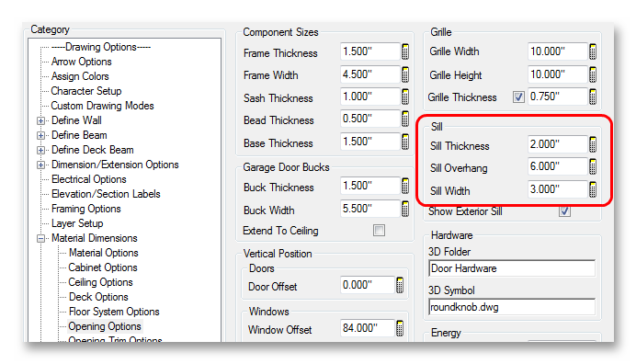
Task: Click the Sill Thickness value field
Action: (558, 144)
